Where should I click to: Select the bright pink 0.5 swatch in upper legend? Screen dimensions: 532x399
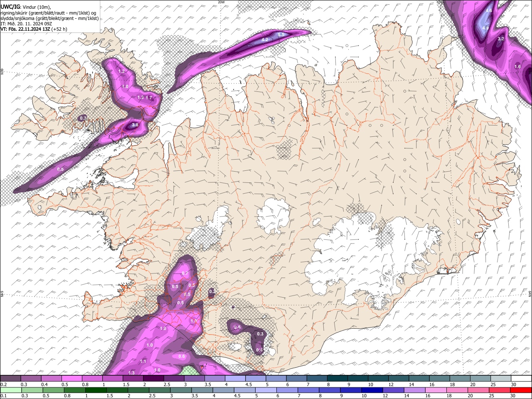(71, 379)
